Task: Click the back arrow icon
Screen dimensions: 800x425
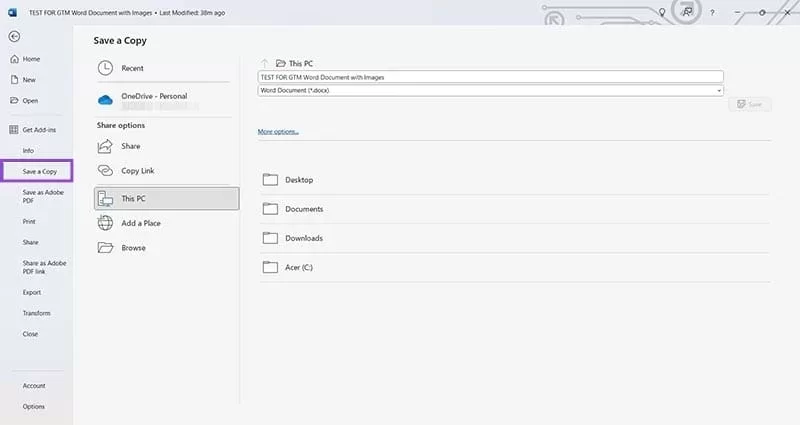Action: (13, 36)
